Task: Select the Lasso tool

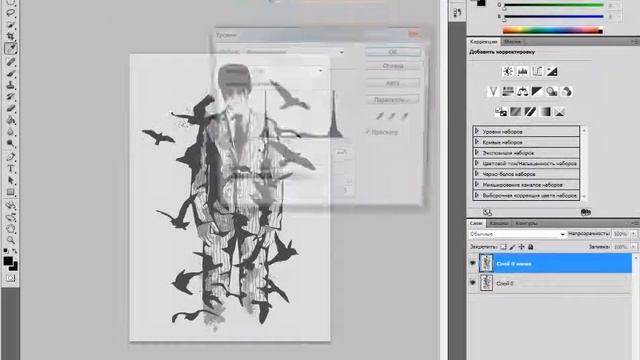Action: coord(11,13)
